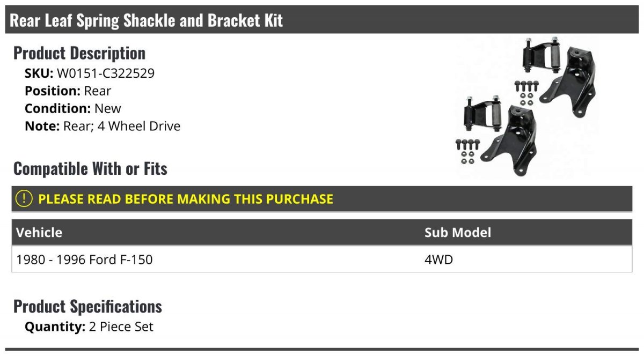Click the Product Specifications heading
Screen dimensions: 644x356
(x=87, y=307)
